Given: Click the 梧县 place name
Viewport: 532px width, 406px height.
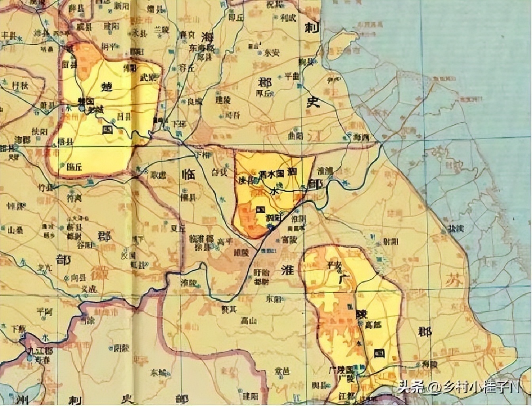Looking at the screenshot, I should coord(65,142).
